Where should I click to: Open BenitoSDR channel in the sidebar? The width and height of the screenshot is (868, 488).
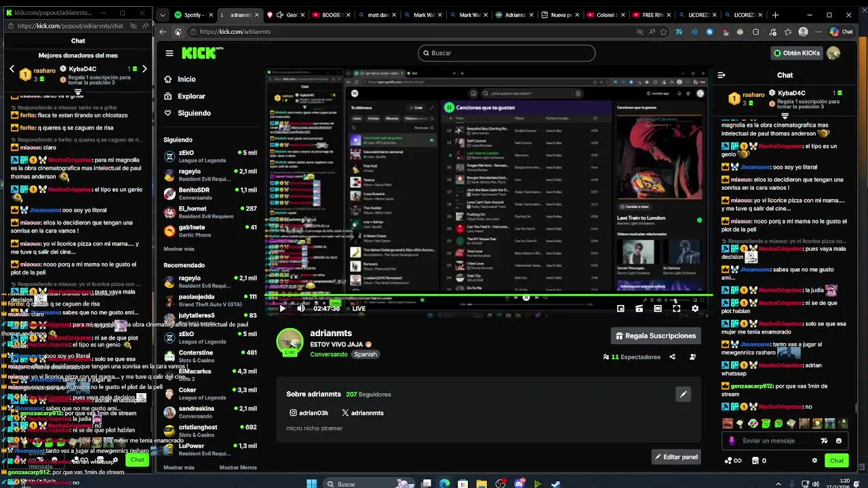(x=210, y=194)
